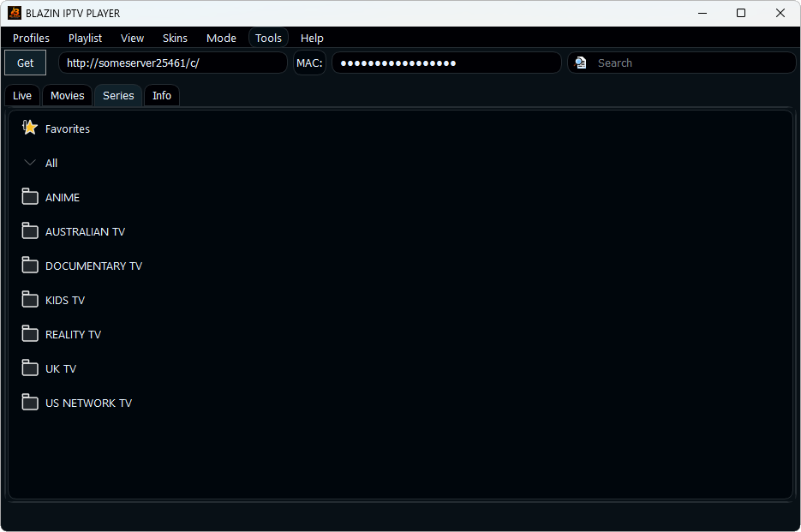Select the DOCUMENTARY TV category text
Viewport: 801px width, 532px height.
coord(94,266)
